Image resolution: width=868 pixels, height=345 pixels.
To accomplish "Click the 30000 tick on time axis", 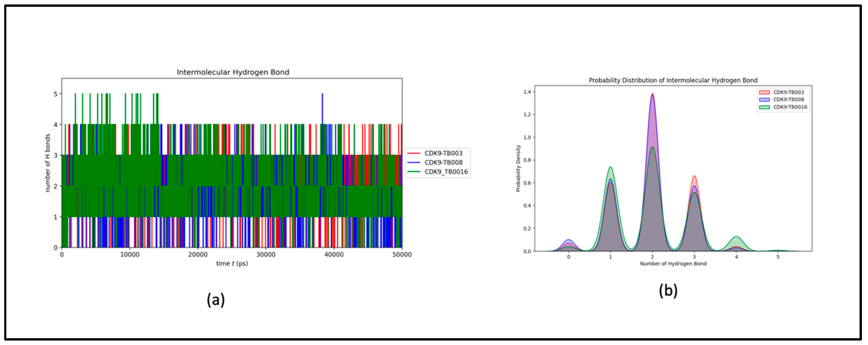I will click(x=266, y=255).
